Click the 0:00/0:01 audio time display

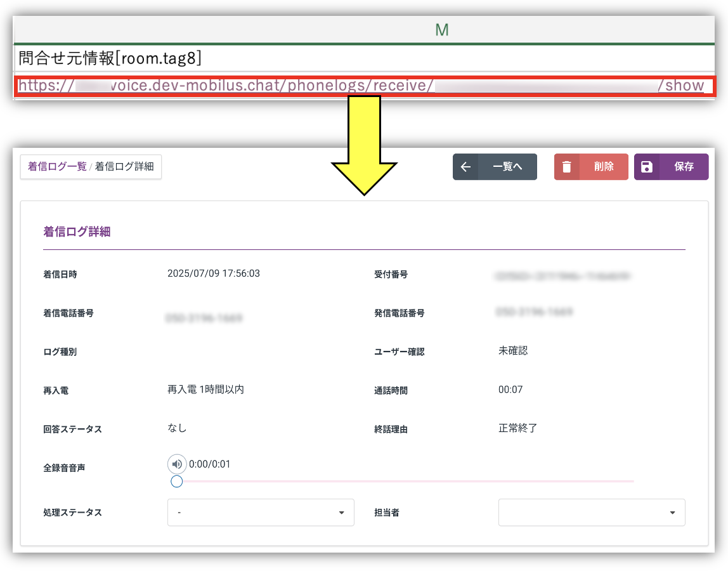click(x=210, y=464)
